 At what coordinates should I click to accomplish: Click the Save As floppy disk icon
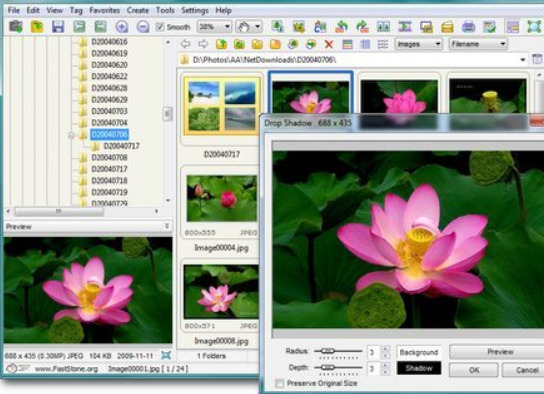pos(58,26)
